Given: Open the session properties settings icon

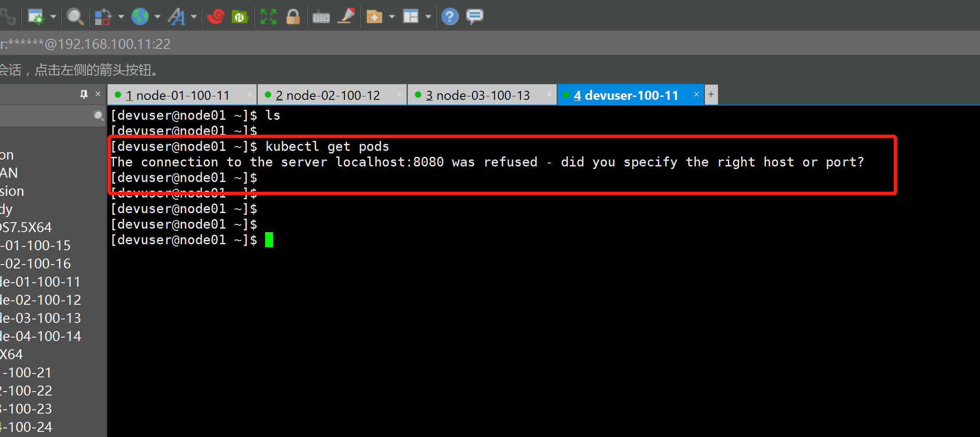Looking at the screenshot, I should [x=36, y=17].
